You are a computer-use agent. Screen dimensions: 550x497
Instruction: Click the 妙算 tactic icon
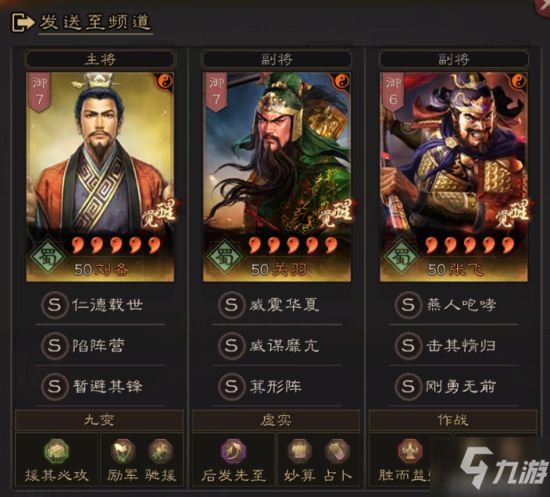(x=300, y=451)
